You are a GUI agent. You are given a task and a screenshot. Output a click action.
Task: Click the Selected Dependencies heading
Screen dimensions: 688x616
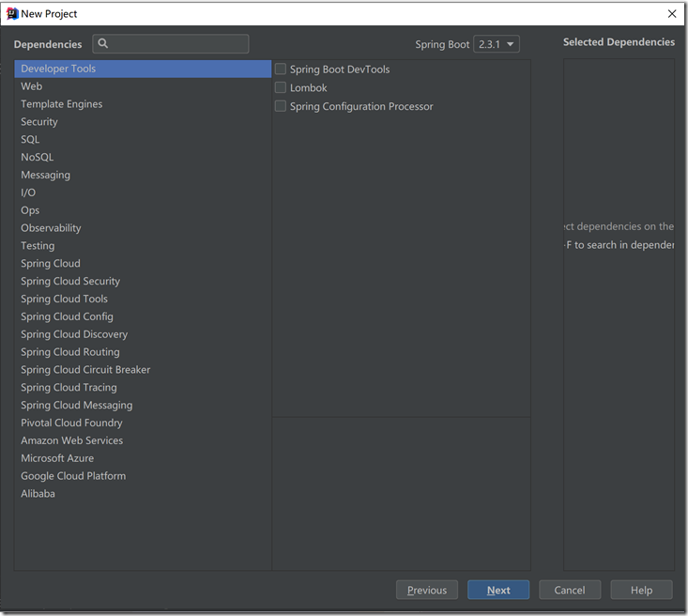tap(619, 42)
